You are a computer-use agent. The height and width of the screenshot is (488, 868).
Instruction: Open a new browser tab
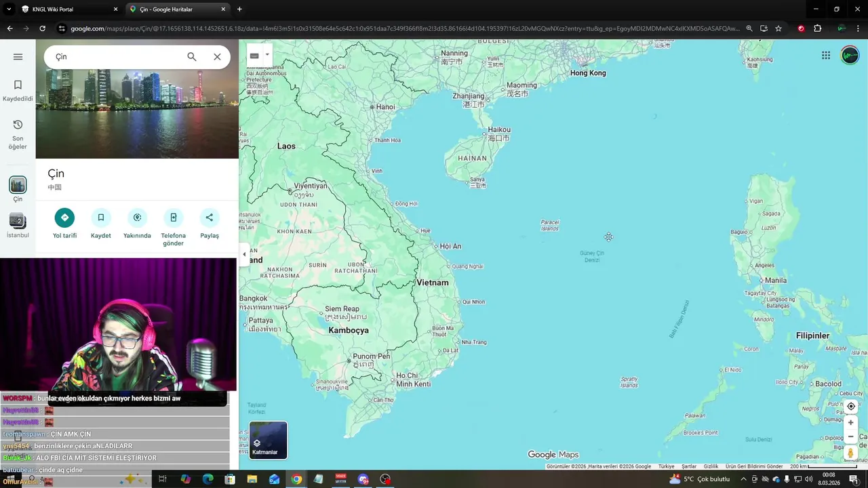tap(239, 9)
